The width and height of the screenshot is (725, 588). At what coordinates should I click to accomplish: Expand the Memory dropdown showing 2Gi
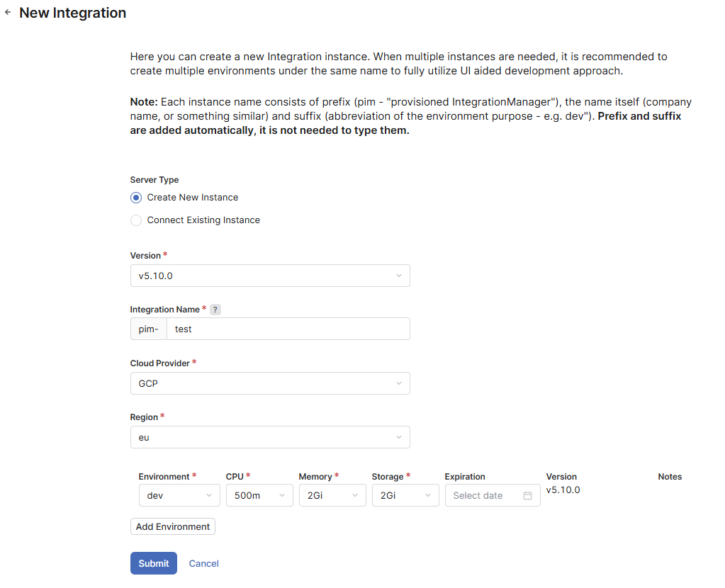(332, 496)
